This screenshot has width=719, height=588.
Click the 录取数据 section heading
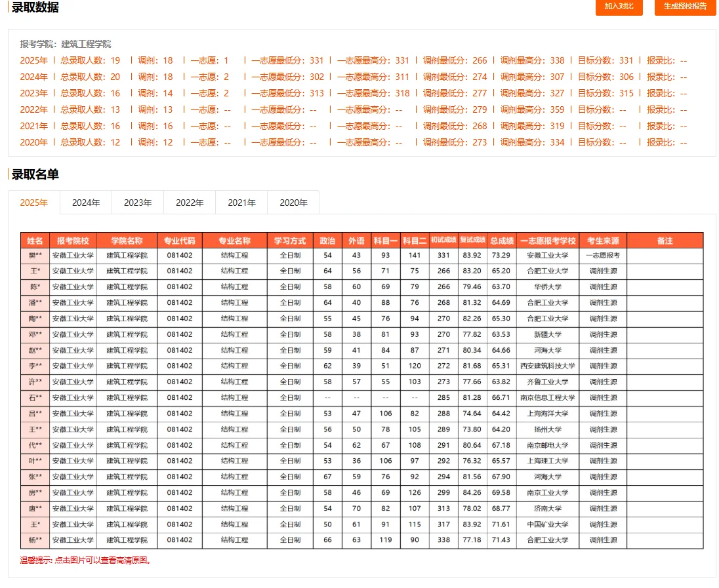coord(35,7)
